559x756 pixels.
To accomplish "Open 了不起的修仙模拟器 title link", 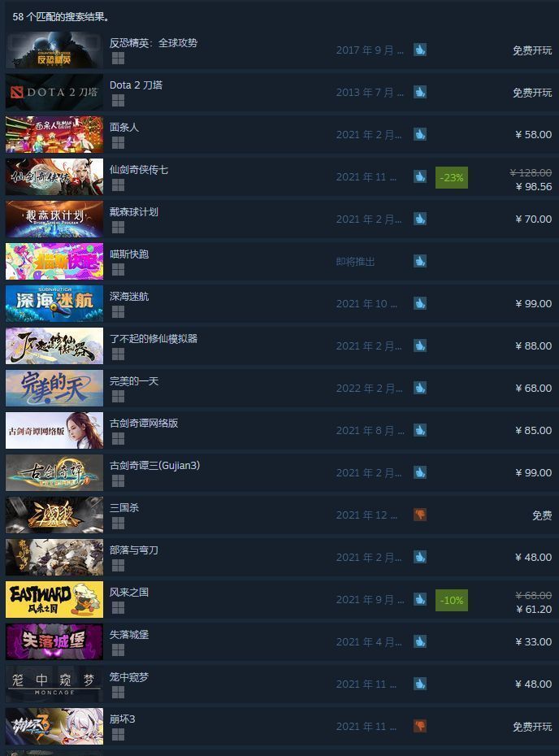I will click(154, 338).
